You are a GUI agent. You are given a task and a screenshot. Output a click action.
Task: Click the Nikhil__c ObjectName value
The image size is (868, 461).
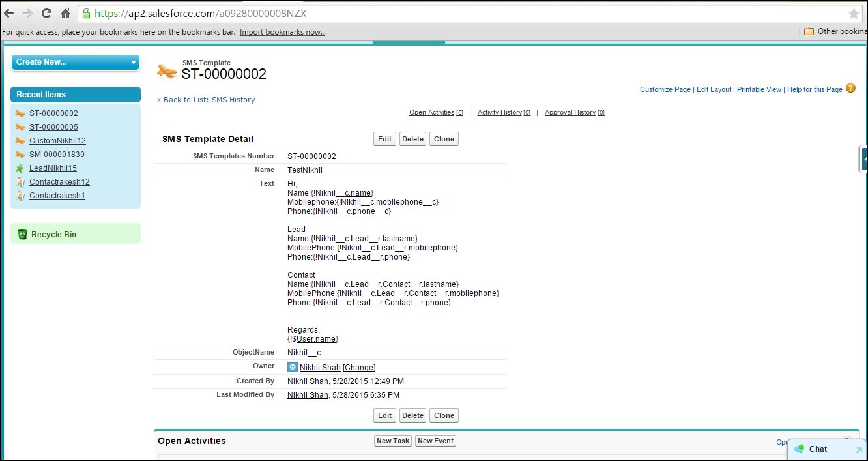point(304,353)
